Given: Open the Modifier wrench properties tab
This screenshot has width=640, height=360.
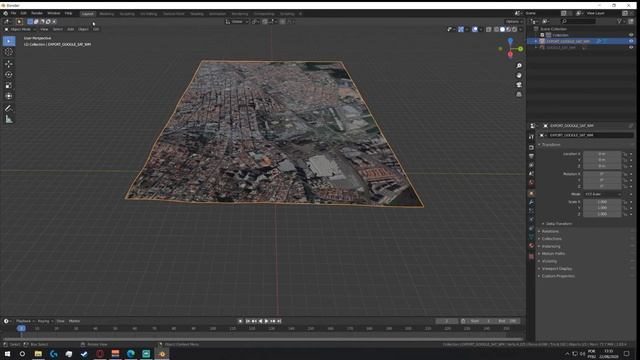Looking at the screenshot, I should pyautogui.click(x=531, y=202).
